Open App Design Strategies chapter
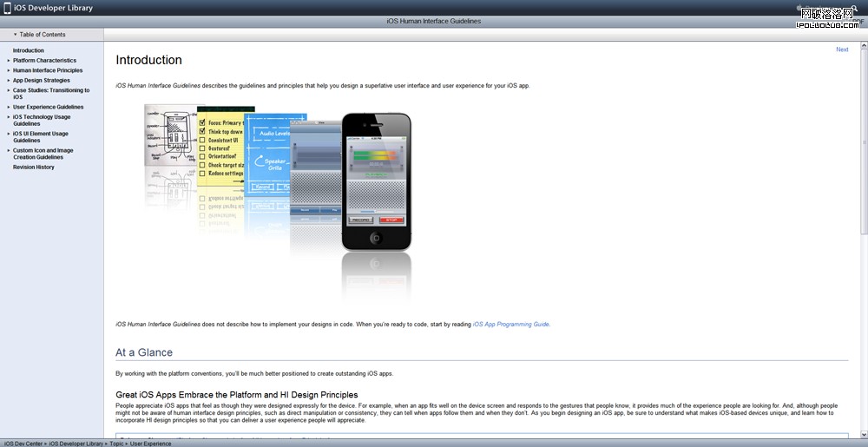Image resolution: width=868 pixels, height=447 pixels. 42,80
